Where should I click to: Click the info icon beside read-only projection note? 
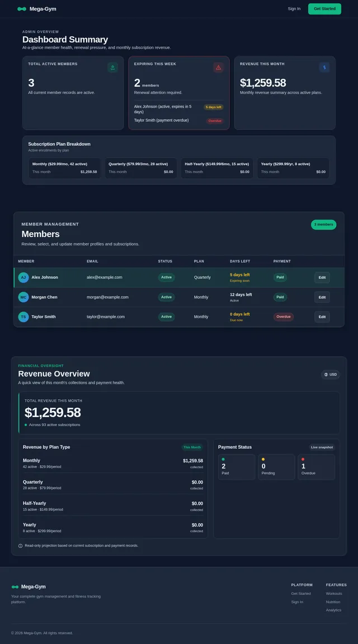point(21,546)
